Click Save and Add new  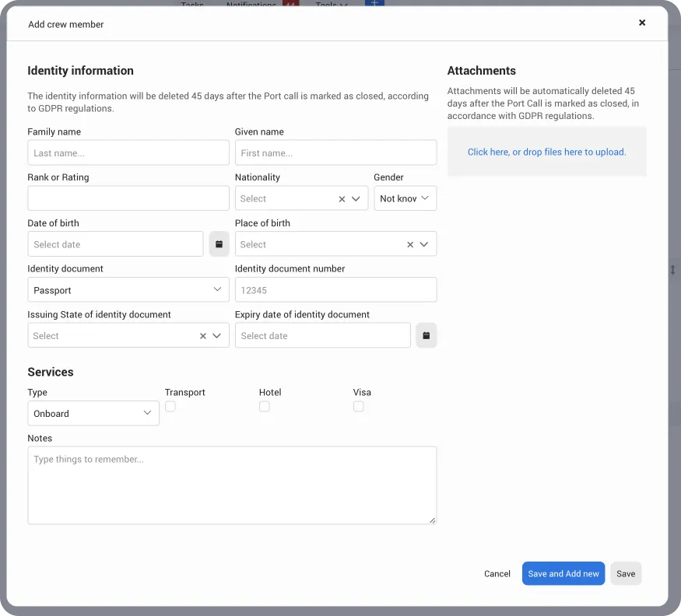[x=563, y=573]
